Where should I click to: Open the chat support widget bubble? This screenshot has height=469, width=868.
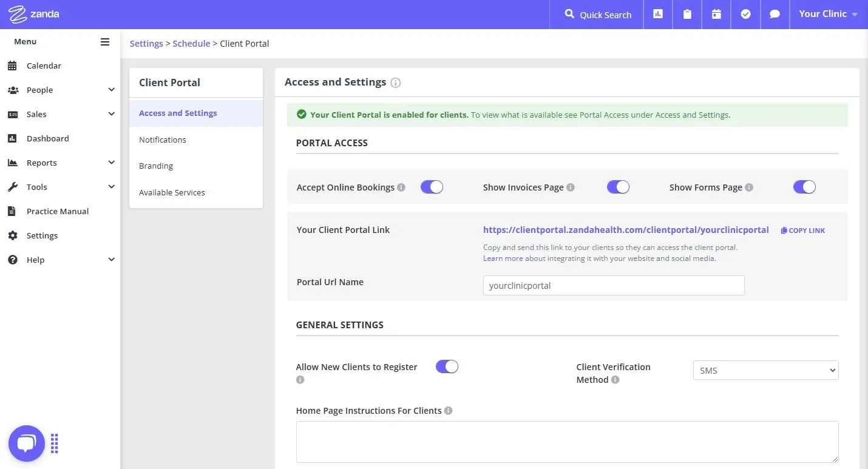pos(27,444)
